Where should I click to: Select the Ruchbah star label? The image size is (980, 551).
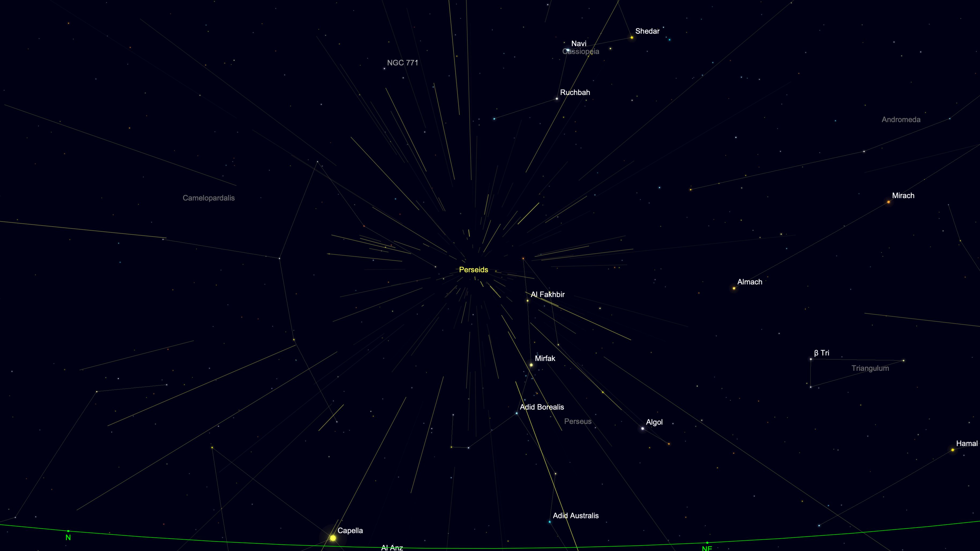click(575, 92)
